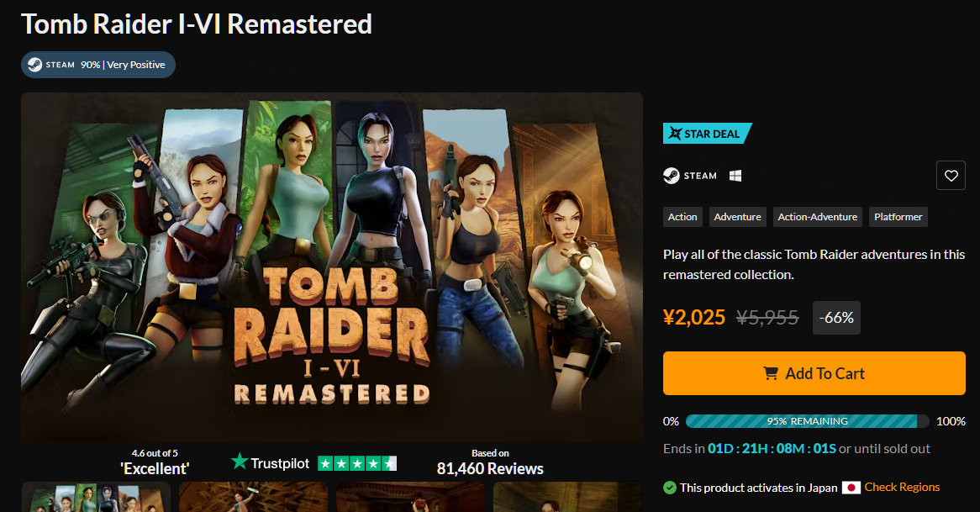
Task: Click the 95% remaining stock bar
Action: click(807, 421)
